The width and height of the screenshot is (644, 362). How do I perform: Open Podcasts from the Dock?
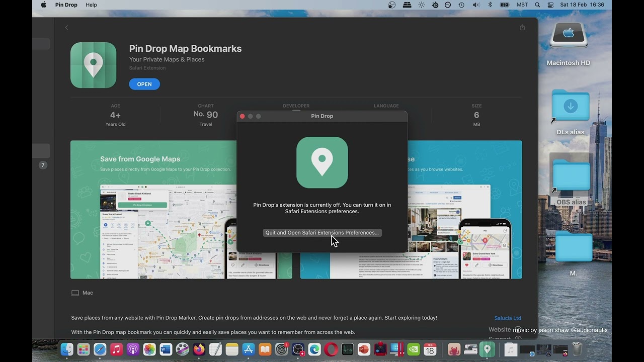coord(133,349)
